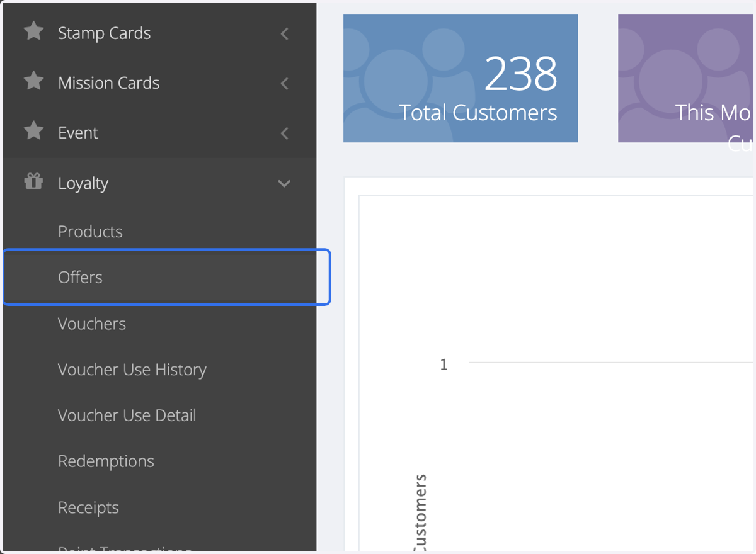
Task: Click the star icon beside Stamp Cards
Action: [x=33, y=31]
